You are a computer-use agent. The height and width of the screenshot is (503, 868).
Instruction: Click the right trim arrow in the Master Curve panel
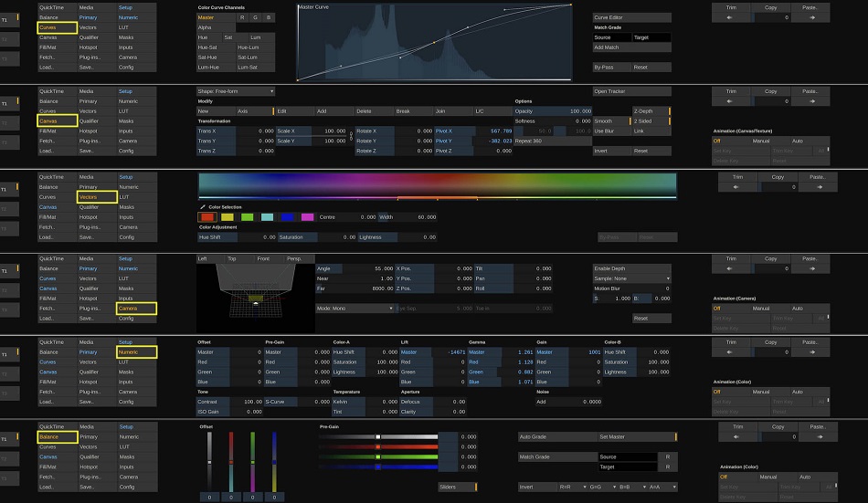(x=811, y=17)
